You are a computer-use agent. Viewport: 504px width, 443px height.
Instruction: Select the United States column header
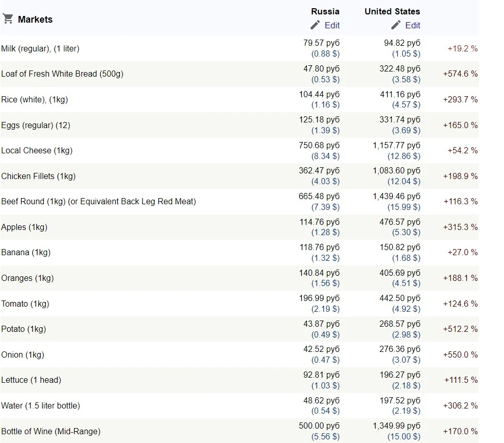392,11
